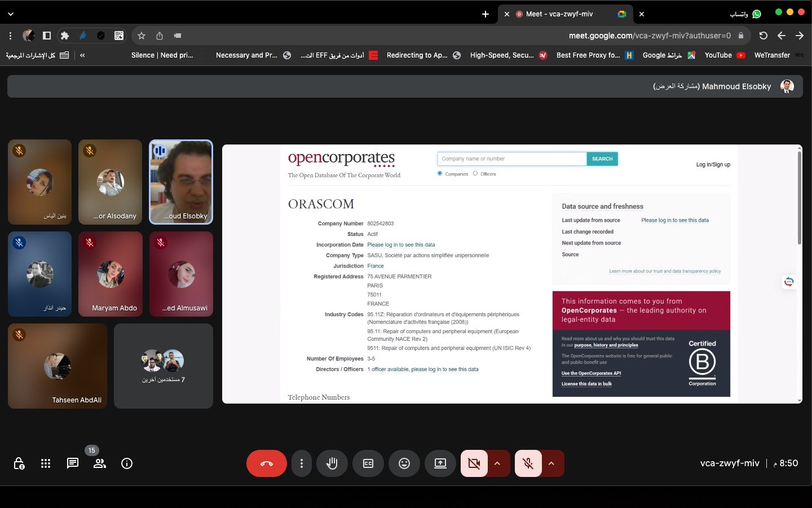The image size is (812, 508).
Task: Open the extensions puzzle icon
Action: [x=65, y=36]
